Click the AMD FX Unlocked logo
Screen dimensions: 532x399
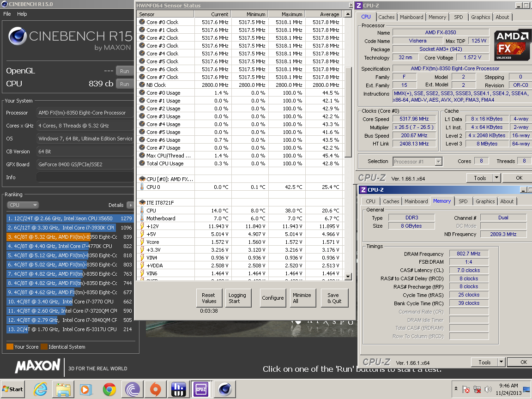(x=511, y=45)
